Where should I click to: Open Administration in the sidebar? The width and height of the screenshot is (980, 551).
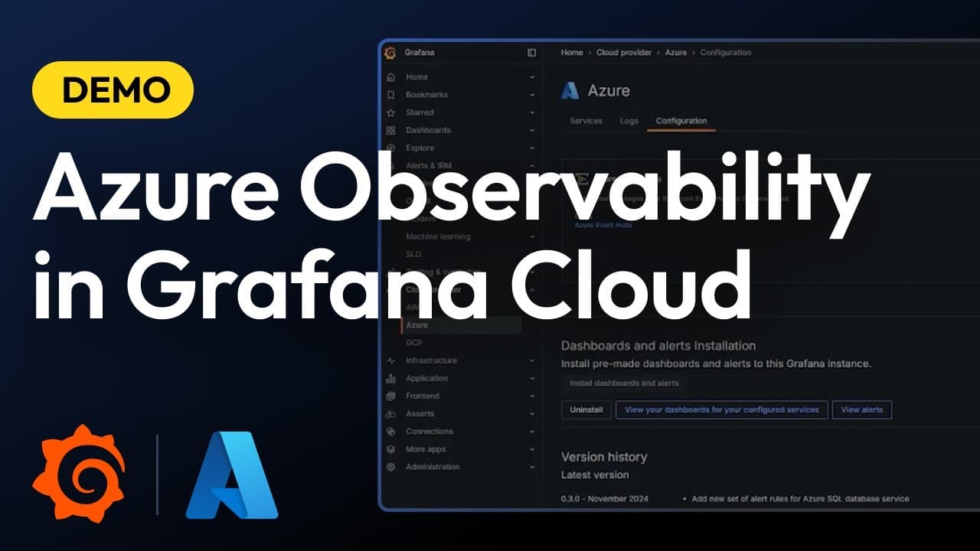click(433, 467)
